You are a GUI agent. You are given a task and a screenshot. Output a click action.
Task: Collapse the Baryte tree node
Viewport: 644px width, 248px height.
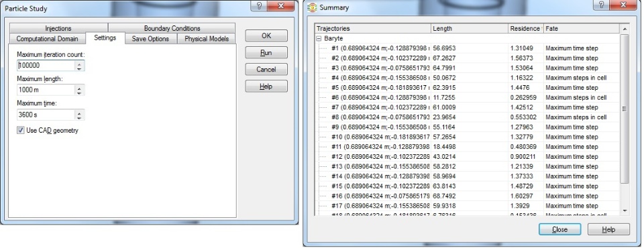coord(319,38)
